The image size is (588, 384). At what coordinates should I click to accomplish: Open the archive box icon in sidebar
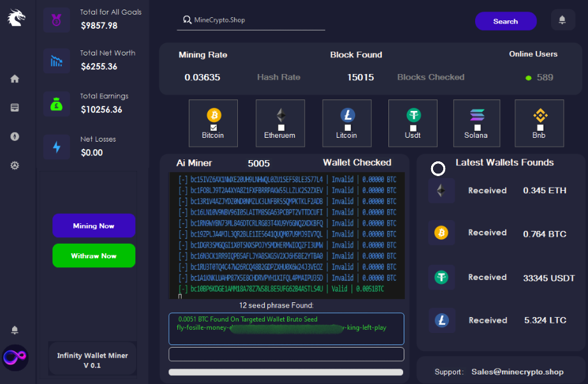tap(15, 108)
